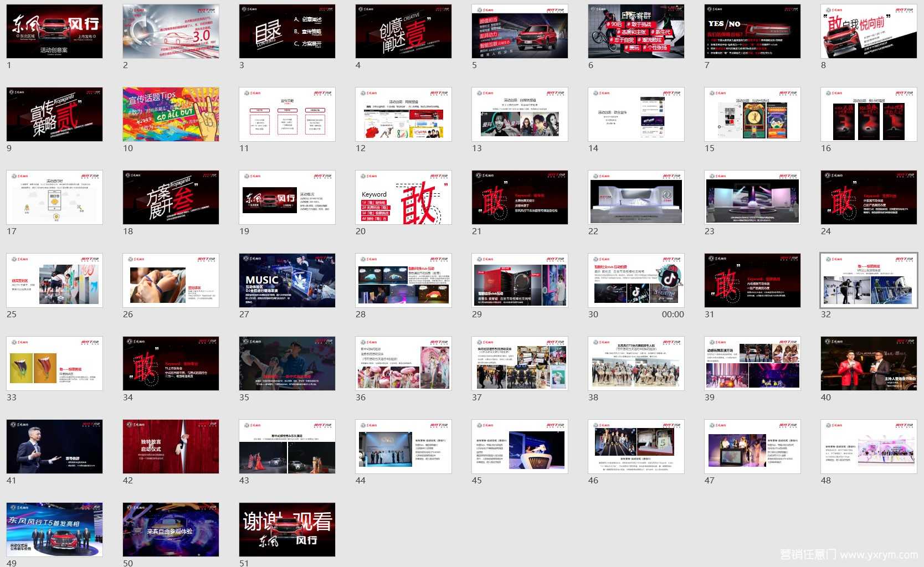Select slide 15 thumbnail

click(752, 114)
